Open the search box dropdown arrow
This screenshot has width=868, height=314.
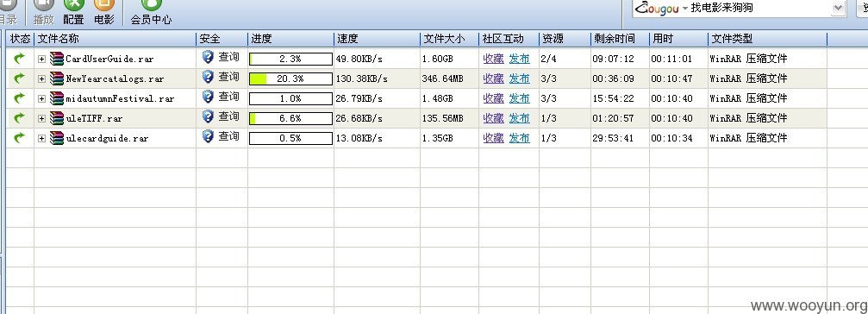pos(838,8)
